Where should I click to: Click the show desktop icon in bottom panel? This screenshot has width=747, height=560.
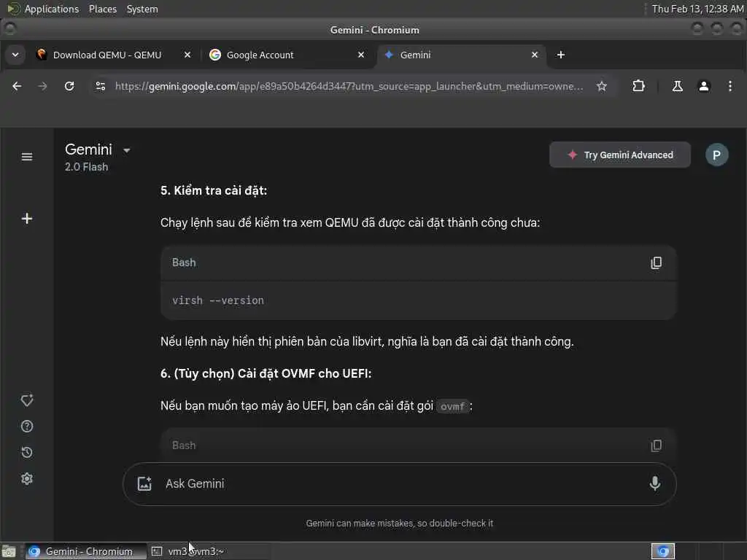pos(9,552)
